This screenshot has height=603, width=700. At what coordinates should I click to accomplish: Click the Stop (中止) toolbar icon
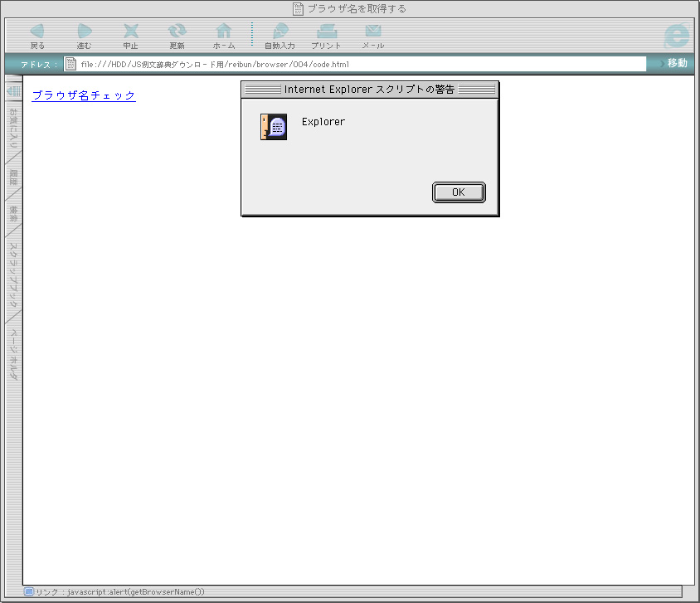(x=131, y=32)
